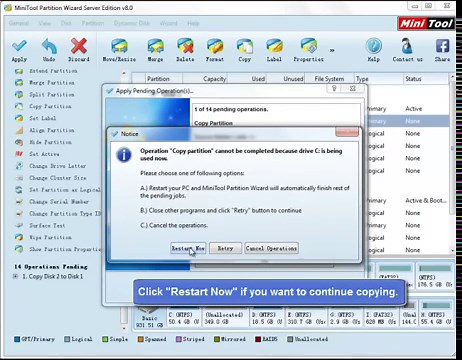Open the View menu
This screenshot has height=360, width=462.
pos(45,23)
